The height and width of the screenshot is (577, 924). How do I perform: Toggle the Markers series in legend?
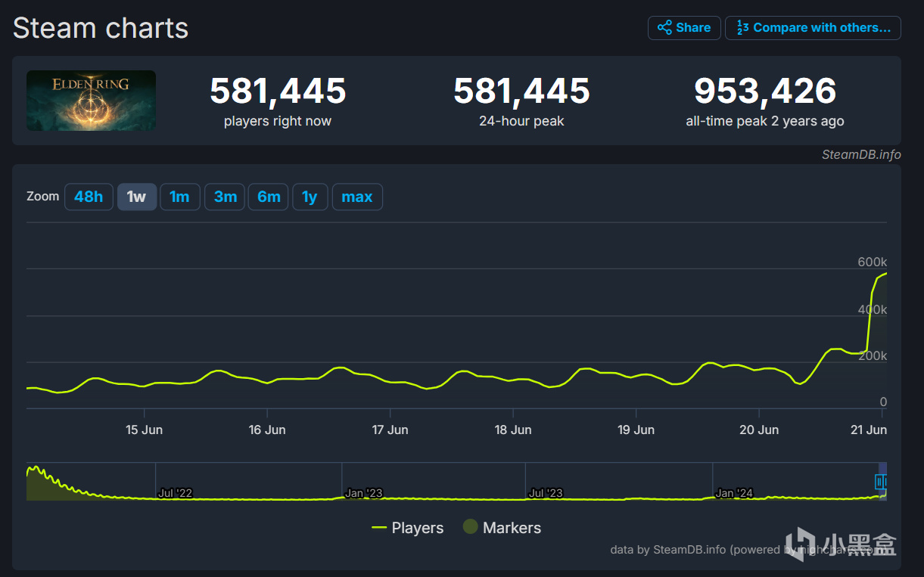[502, 528]
